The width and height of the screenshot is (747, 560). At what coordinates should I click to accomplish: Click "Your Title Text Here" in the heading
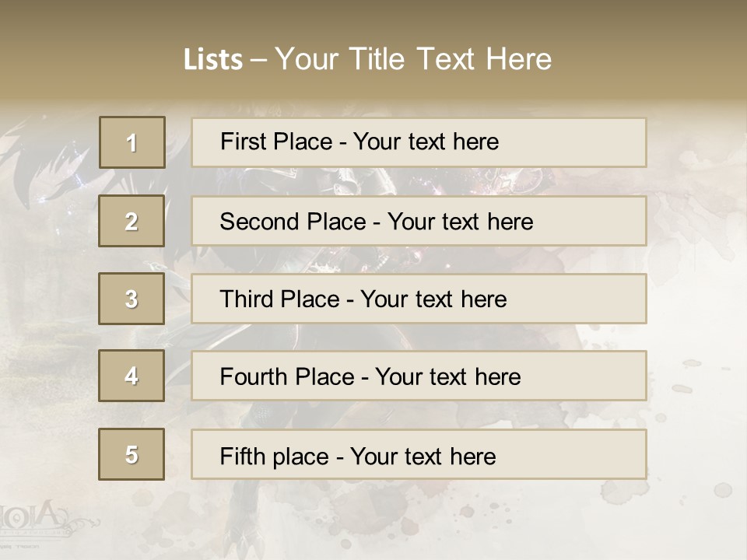pos(413,59)
